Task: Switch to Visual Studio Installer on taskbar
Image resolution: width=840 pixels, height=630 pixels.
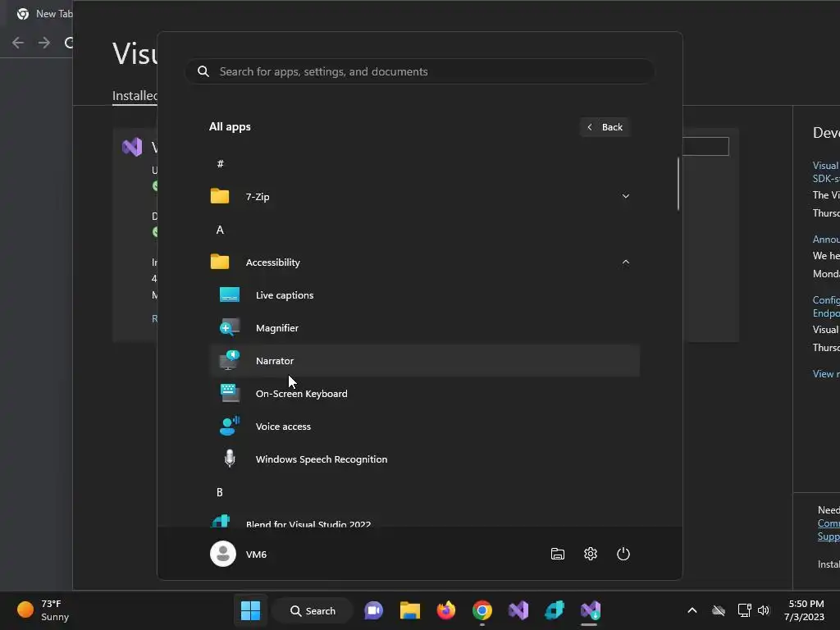Action: [x=591, y=610]
